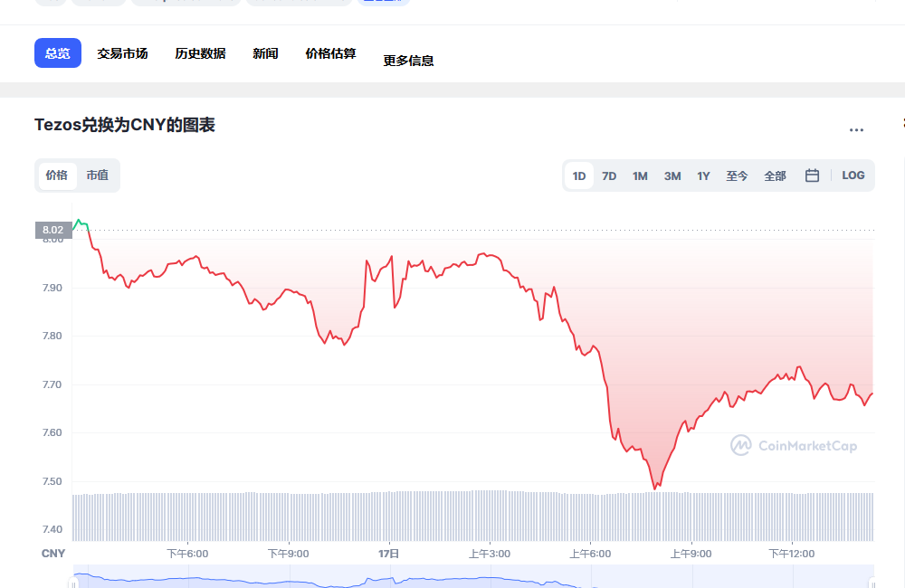Click the 上午3:00 time axis label
This screenshot has height=588, width=905.
tap(490, 554)
